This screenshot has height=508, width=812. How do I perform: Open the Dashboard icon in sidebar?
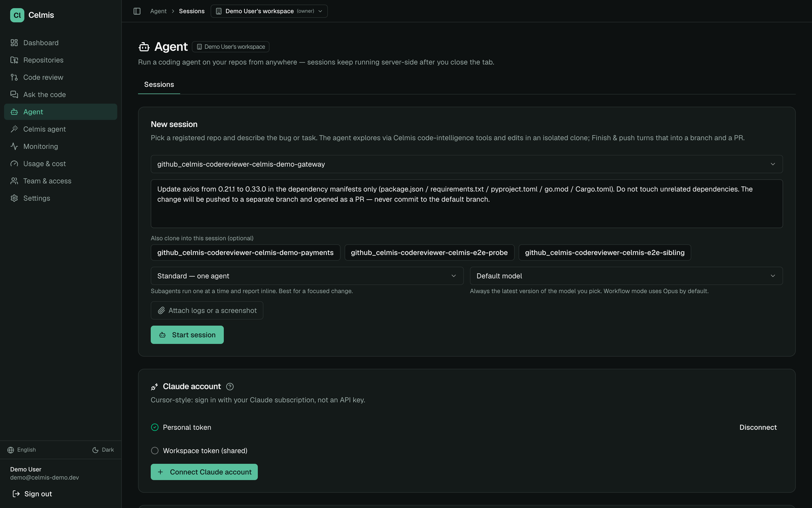[x=14, y=43]
